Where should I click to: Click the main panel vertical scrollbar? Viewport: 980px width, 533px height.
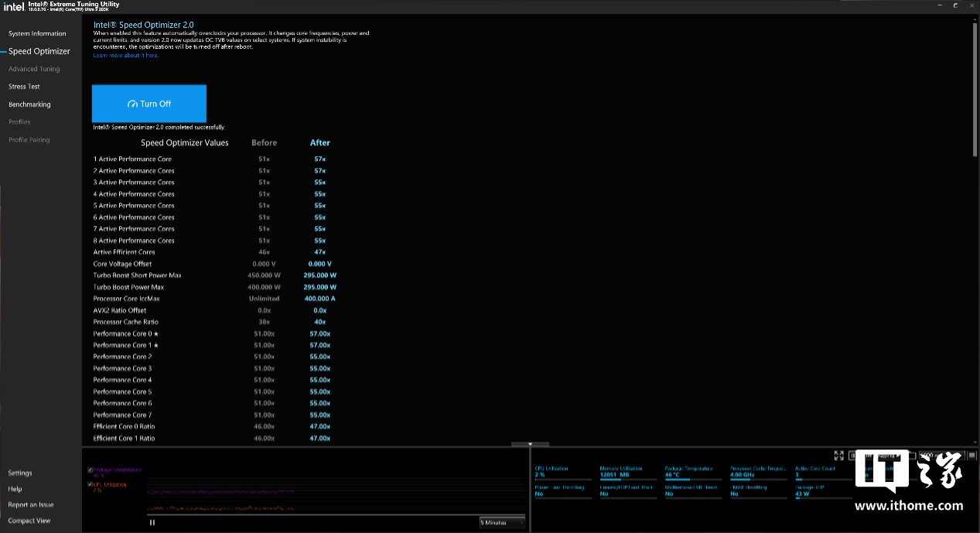[x=975, y=89]
